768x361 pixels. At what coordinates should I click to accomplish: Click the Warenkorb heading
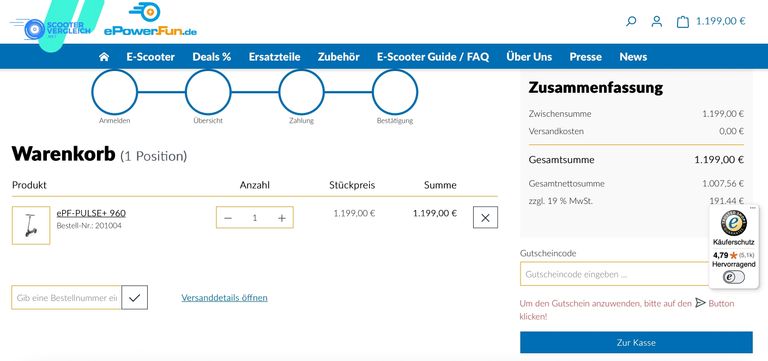(63, 154)
